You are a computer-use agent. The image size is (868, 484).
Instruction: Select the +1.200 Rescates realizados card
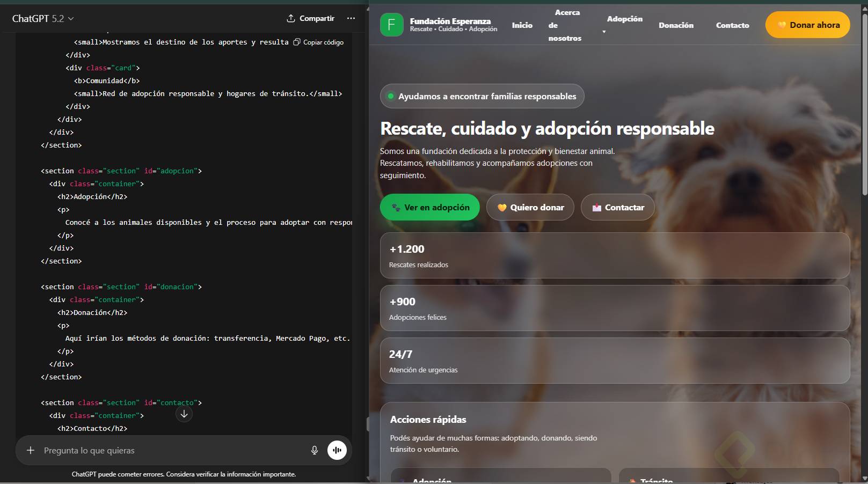615,255
